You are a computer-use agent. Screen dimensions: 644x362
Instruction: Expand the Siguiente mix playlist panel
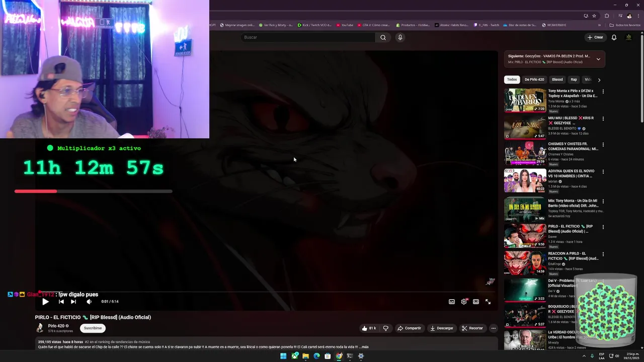pyautogui.click(x=598, y=59)
